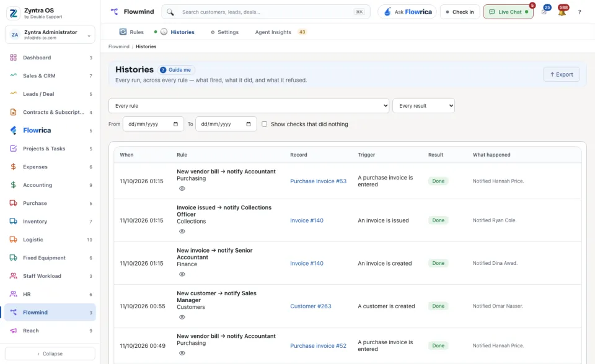Viewport: 595px width, 364px height.
Task: Click eye icon for Purchase invoice #53 row
Action: point(182,188)
